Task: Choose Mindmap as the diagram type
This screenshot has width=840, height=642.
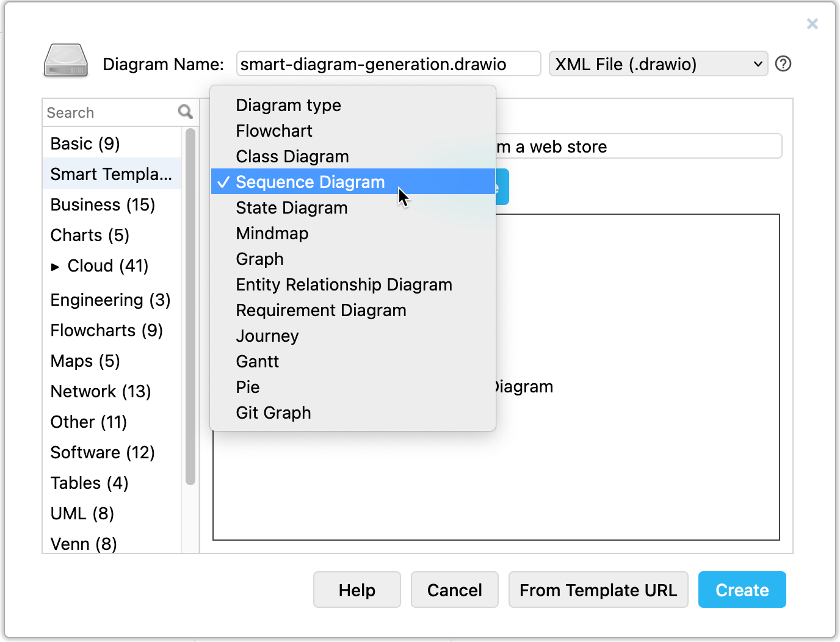Action: (272, 233)
